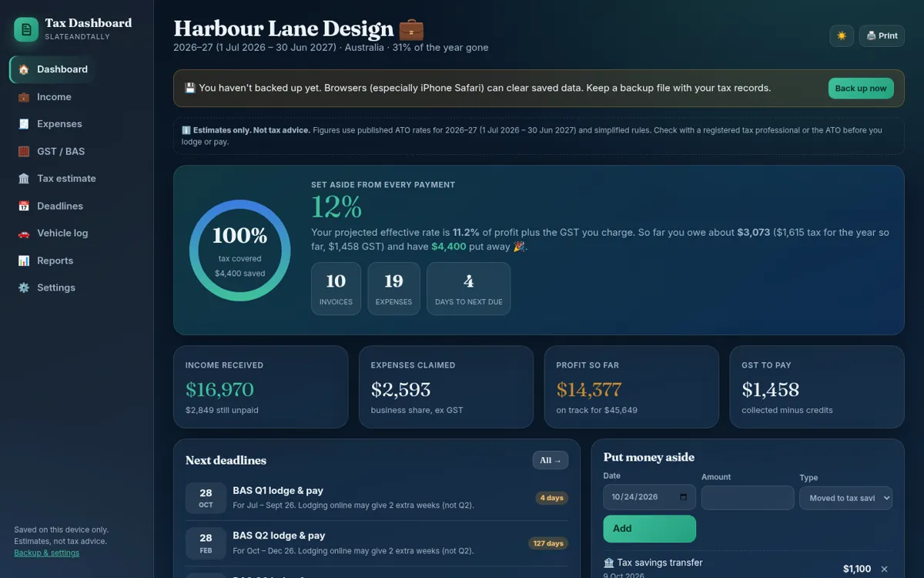Click the Dashboard house icon in sidebar
This screenshot has height=578, width=924.
point(24,69)
